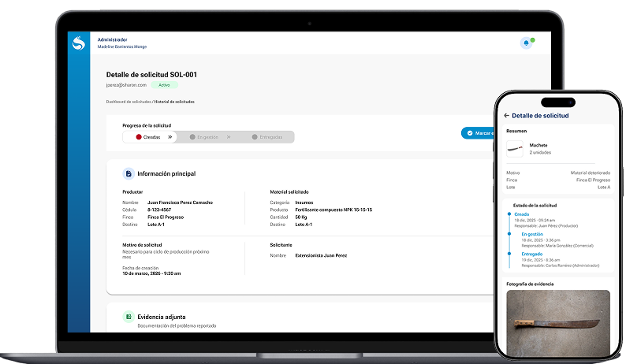This screenshot has width=626, height=364.
Task: Click the blue Marcar button
Action: pyautogui.click(x=478, y=133)
